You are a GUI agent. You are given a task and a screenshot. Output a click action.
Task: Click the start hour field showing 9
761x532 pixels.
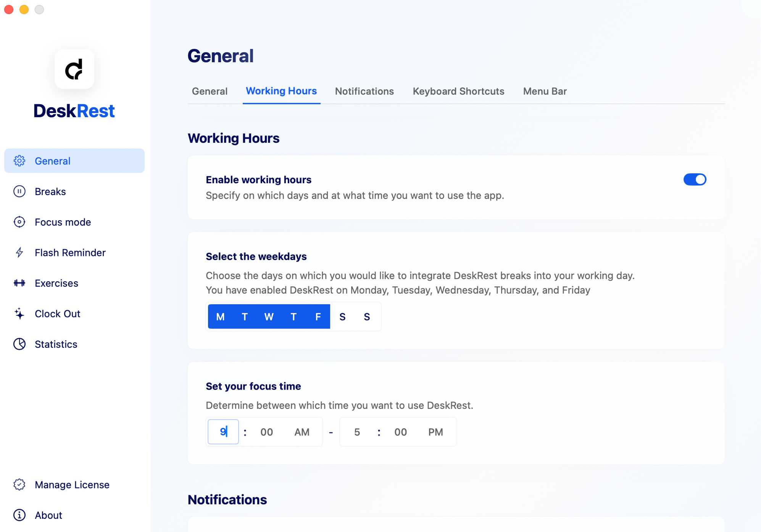[223, 432]
